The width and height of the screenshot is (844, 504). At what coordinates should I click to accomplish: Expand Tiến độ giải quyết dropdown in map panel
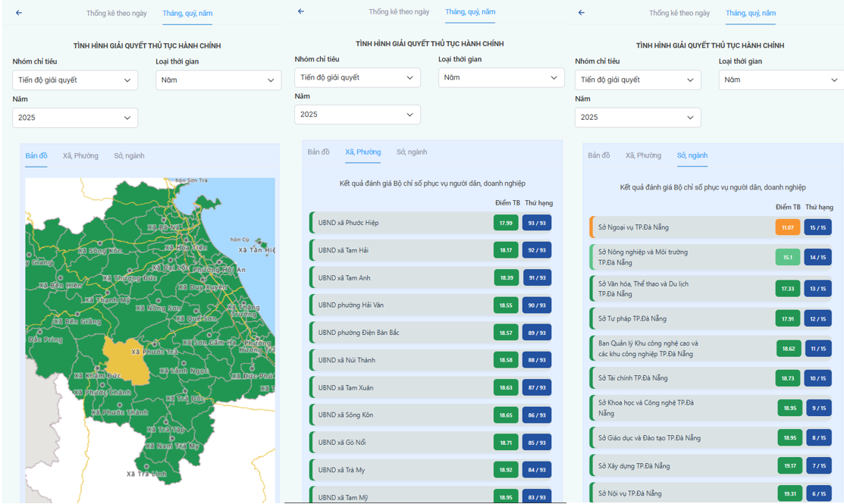click(75, 80)
